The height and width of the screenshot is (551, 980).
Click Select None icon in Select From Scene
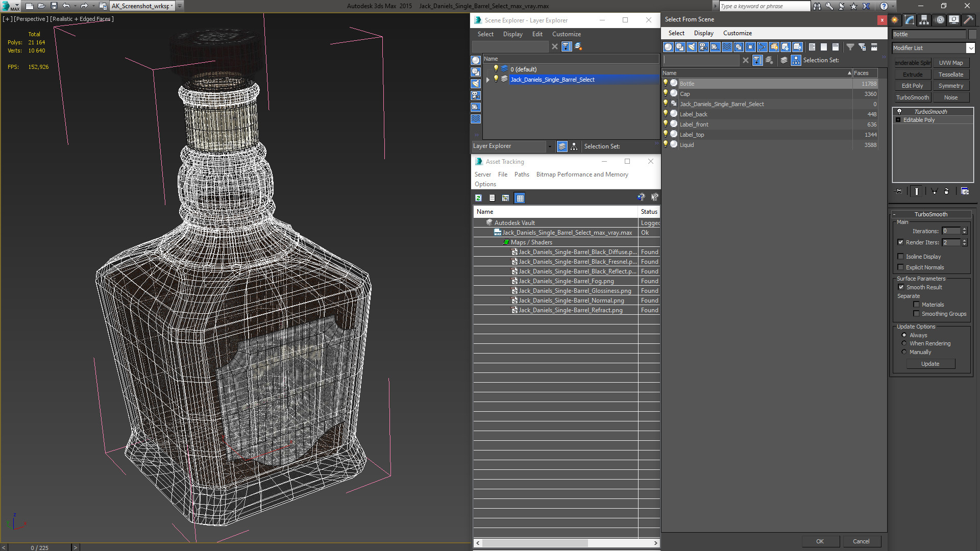824,47
